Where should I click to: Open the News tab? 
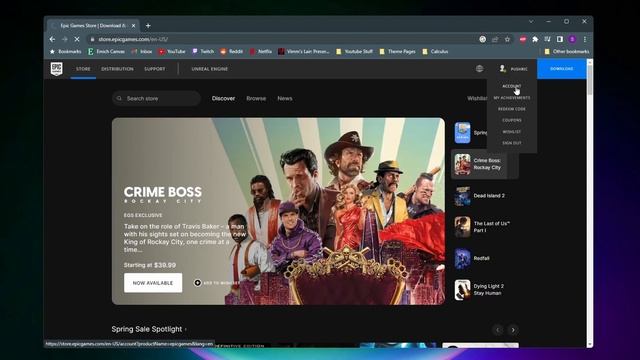click(x=284, y=98)
